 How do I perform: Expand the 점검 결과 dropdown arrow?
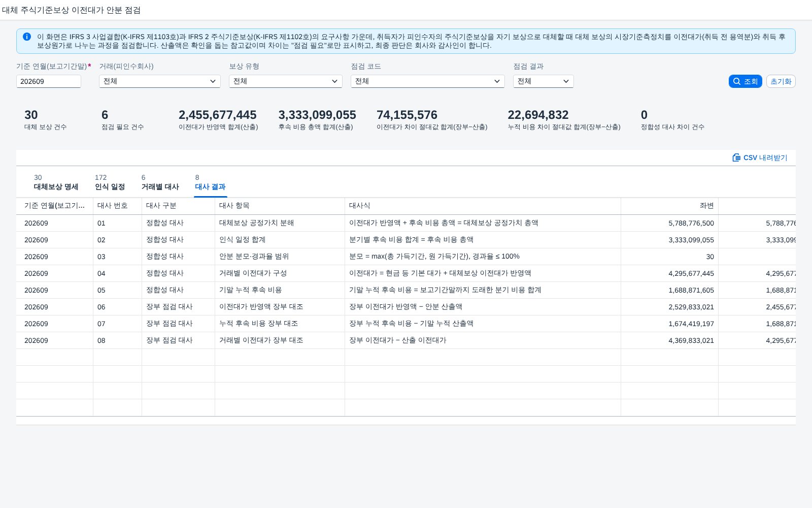(x=566, y=81)
